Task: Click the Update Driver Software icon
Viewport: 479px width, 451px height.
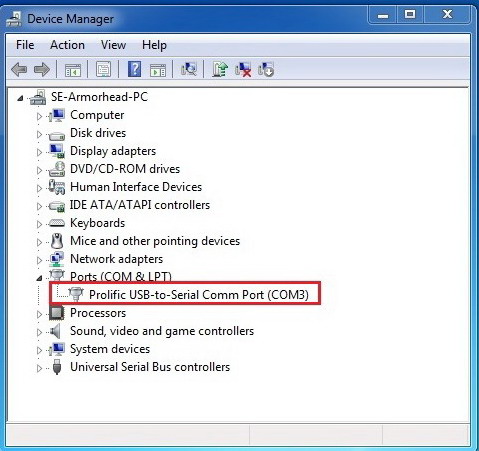Action: pos(220,69)
